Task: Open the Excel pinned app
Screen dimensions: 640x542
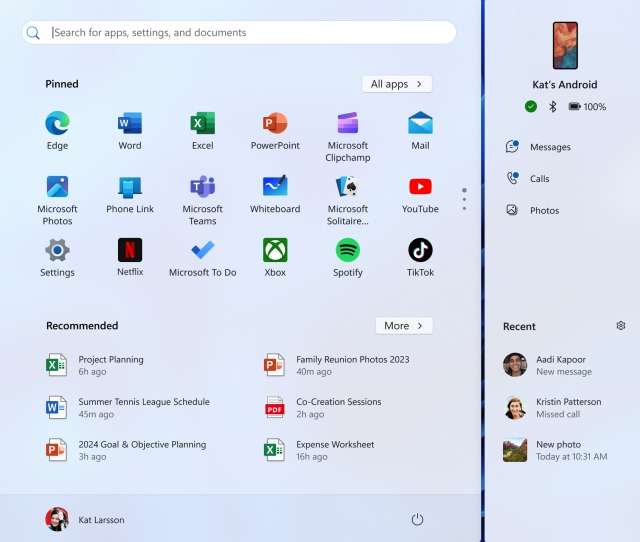Action: pyautogui.click(x=202, y=131)
